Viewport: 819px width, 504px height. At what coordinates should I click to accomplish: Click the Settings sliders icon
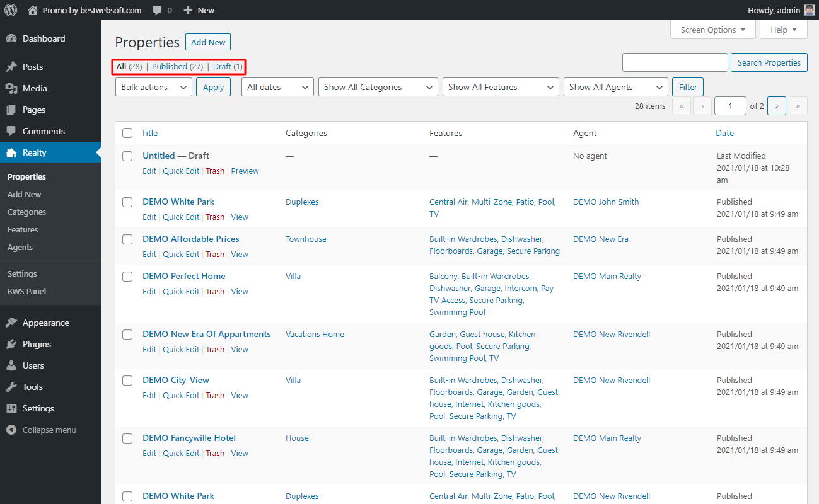pyautogui.click(x=11, y=408)
